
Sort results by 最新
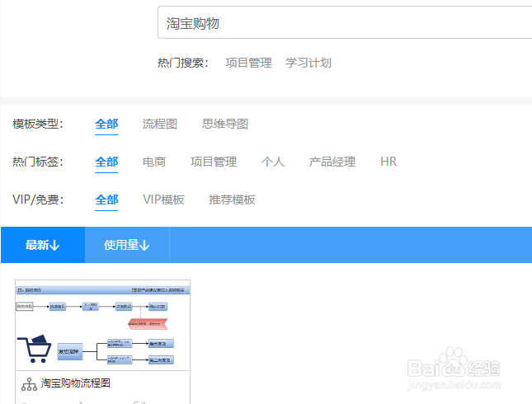pos(43,245)
